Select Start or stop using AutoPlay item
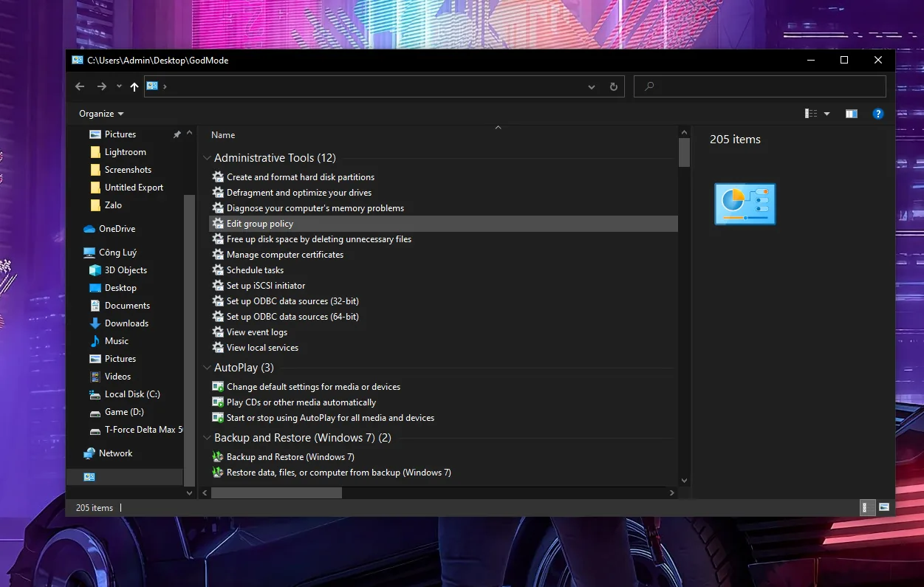 330,418
